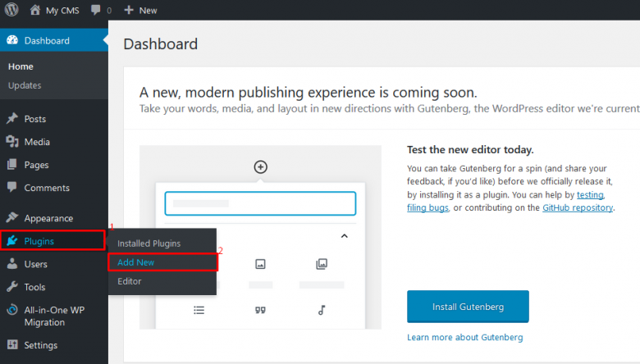Image resolution: width=640 pixels, height=364 pixels.
Task: Click 'Test the new editor today.' heading
Action: click(470, 149)
